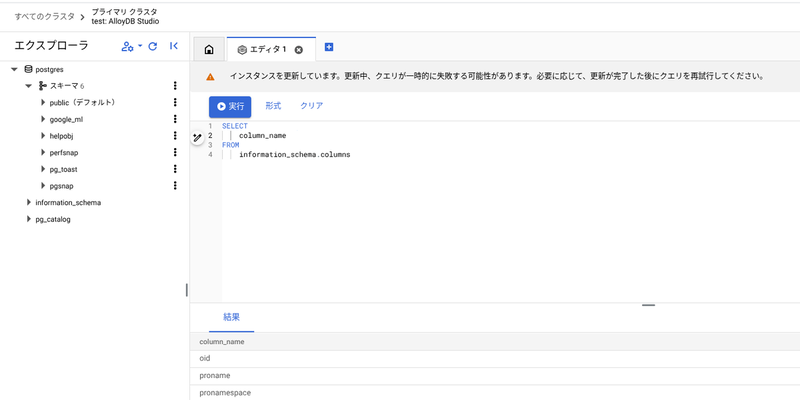Click the postgres database icon
Viewport: 800px width, 400px height.
click(x=28, y=69)
